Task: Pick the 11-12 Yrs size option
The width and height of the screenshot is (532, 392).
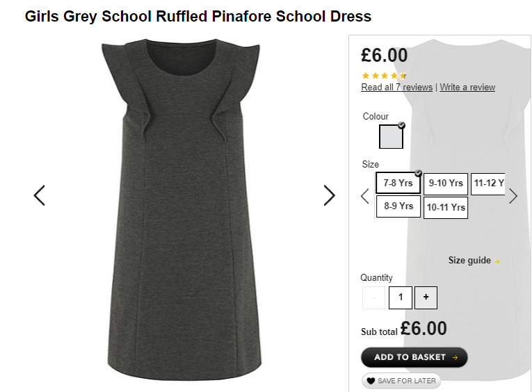Action: click(x=488, y=183)
